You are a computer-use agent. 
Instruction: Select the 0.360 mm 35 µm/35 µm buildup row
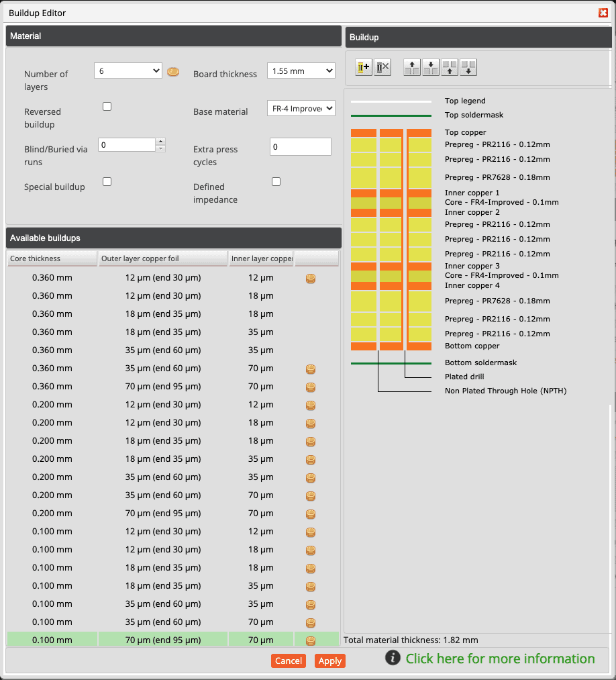click(173, 350)
